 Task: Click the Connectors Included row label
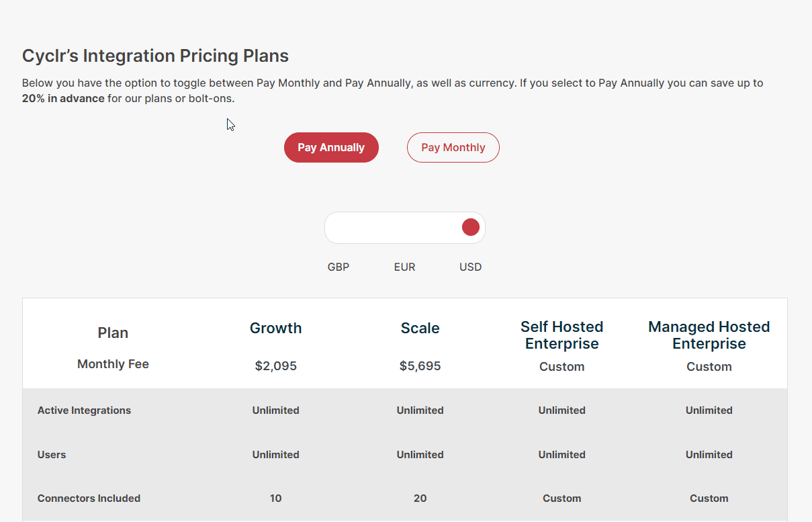click(89, 498)
